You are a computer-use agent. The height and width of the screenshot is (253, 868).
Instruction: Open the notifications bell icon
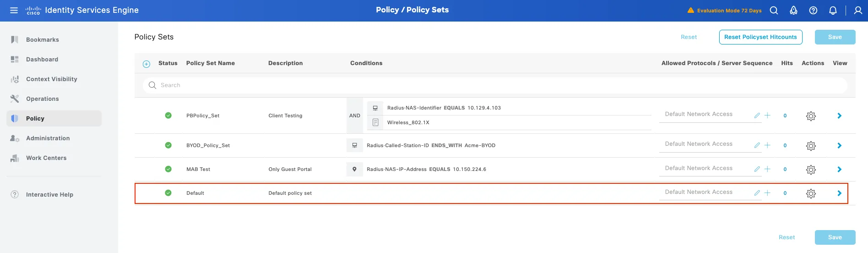pos(833,10)
